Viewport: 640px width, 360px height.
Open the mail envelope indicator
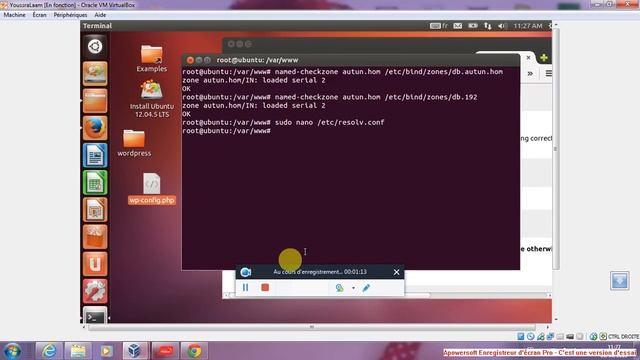pos(458,26)
